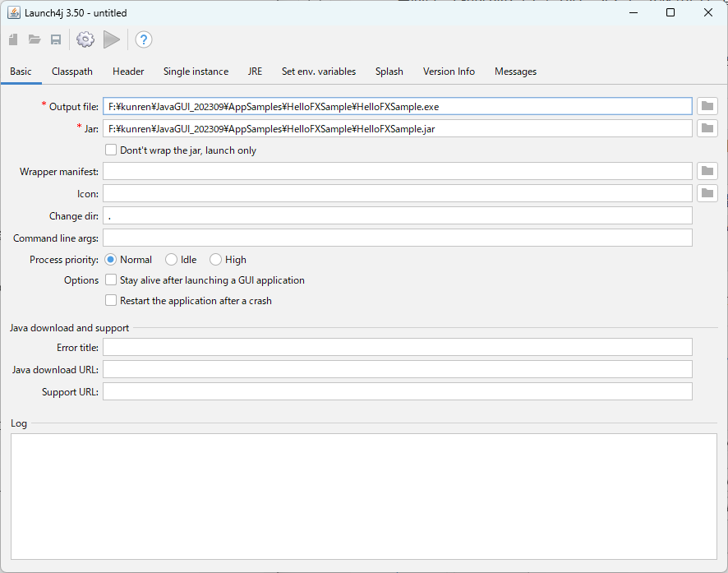Switch to the Splash tab

click(389, 72)
